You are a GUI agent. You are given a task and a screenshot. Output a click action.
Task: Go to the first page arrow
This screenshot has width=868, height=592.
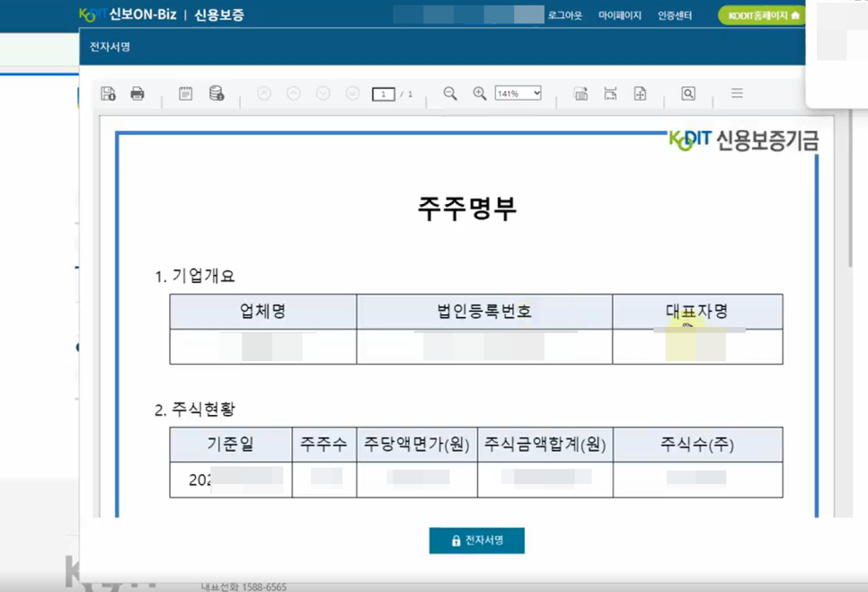[264, 93]
